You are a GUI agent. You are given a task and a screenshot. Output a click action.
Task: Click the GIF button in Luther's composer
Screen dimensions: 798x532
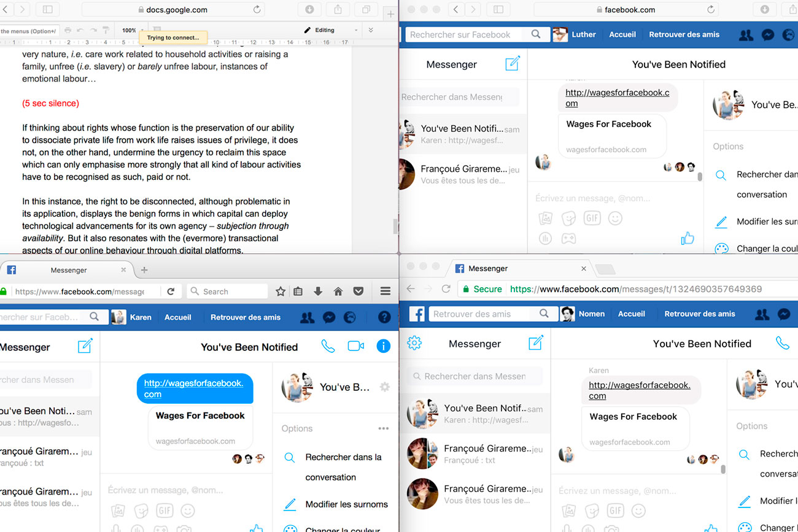pyautogui.click(x=592, y=218)
